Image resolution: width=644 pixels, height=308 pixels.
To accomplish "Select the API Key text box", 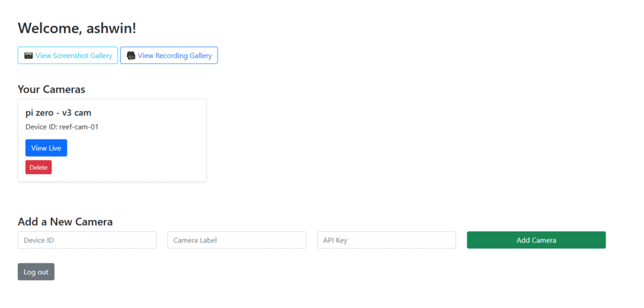I will tap(386, 240).
